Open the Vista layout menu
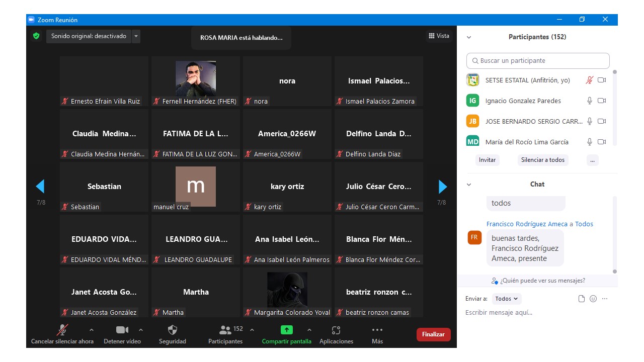The height and width of the screenshot is (362, 644). 439,36
